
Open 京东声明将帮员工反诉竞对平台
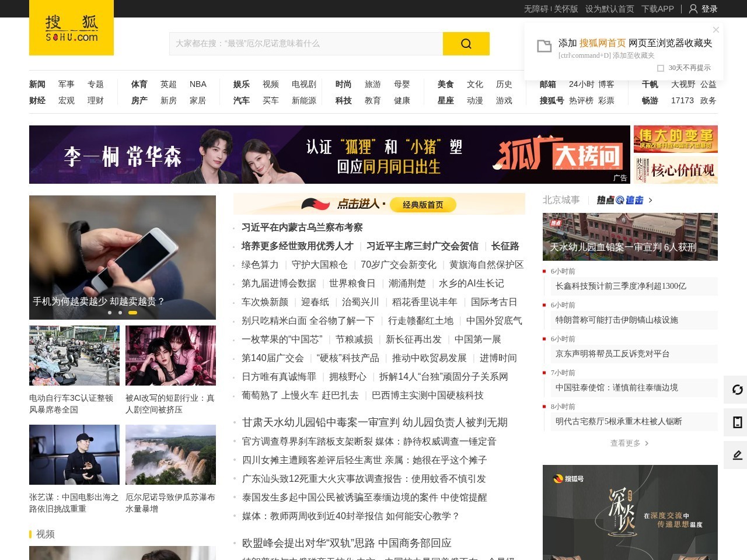[613, 353]
